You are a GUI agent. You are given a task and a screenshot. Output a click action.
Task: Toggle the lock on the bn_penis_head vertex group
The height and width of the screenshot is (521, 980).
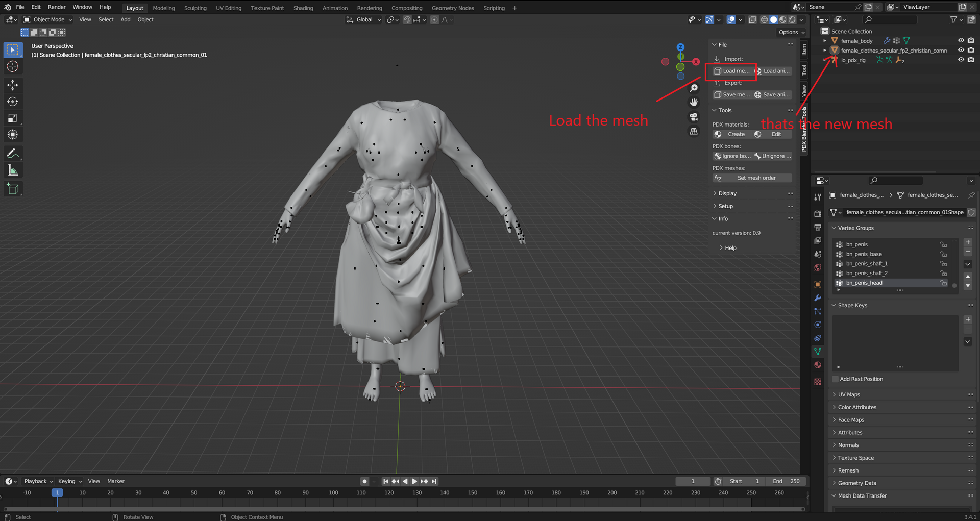click(x=943, y=283)
